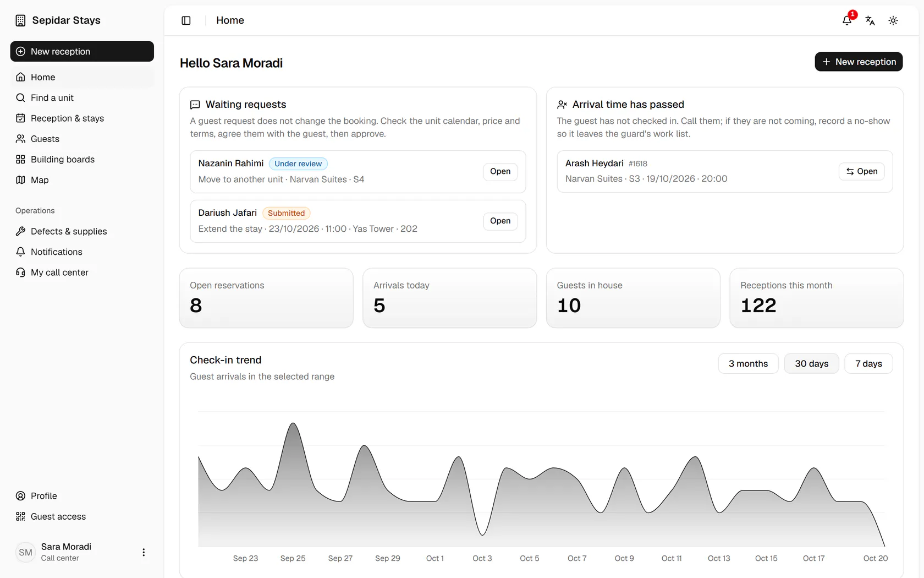Select 3 months trend range
Viewport: 924px width, 578px height.
(748, 364)
